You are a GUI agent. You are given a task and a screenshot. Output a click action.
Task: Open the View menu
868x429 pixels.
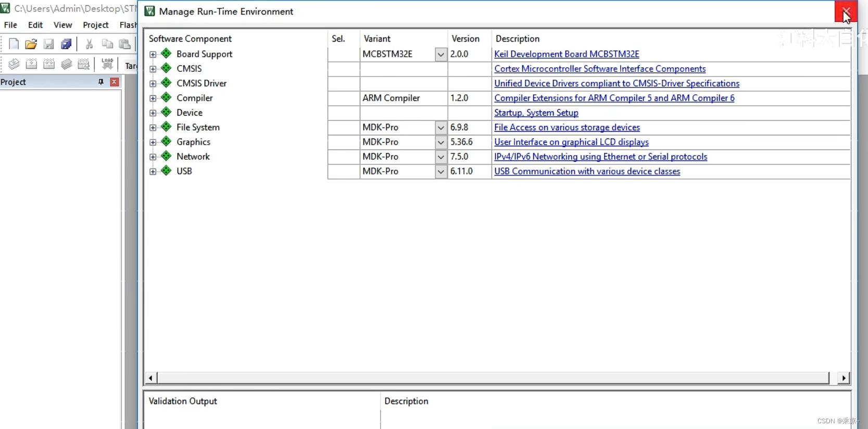pos(62,25)
